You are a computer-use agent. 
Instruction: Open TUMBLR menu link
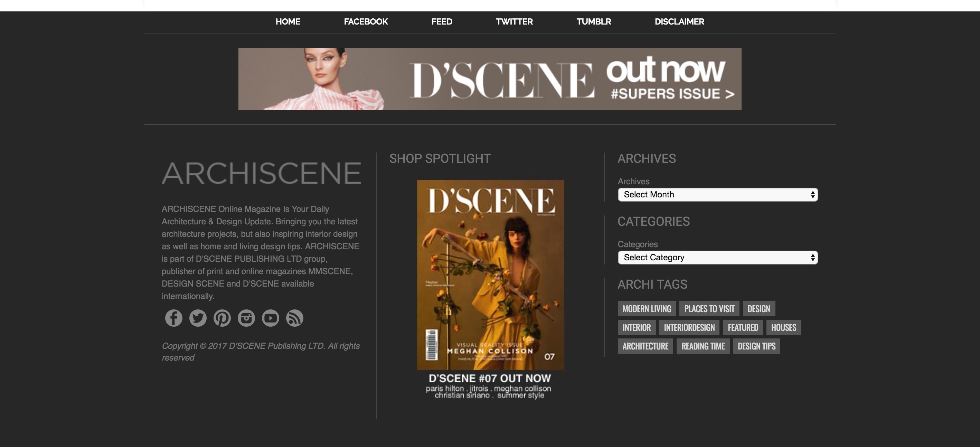(594, 22)
